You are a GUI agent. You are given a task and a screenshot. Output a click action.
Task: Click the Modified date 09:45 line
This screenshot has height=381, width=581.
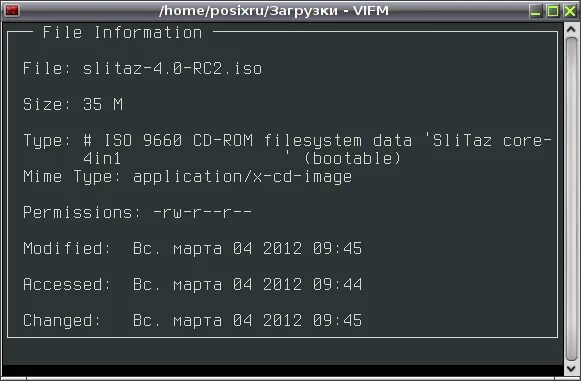point(192,249)
